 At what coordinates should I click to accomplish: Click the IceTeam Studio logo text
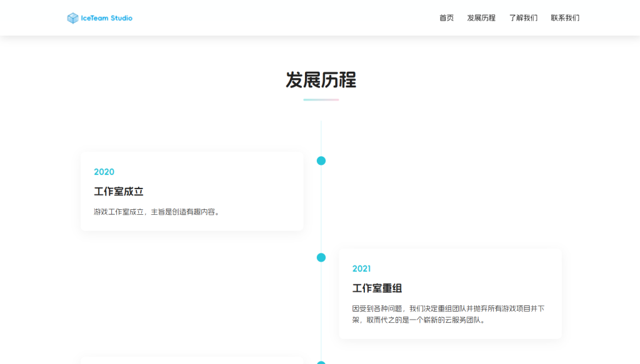(107, 18)
